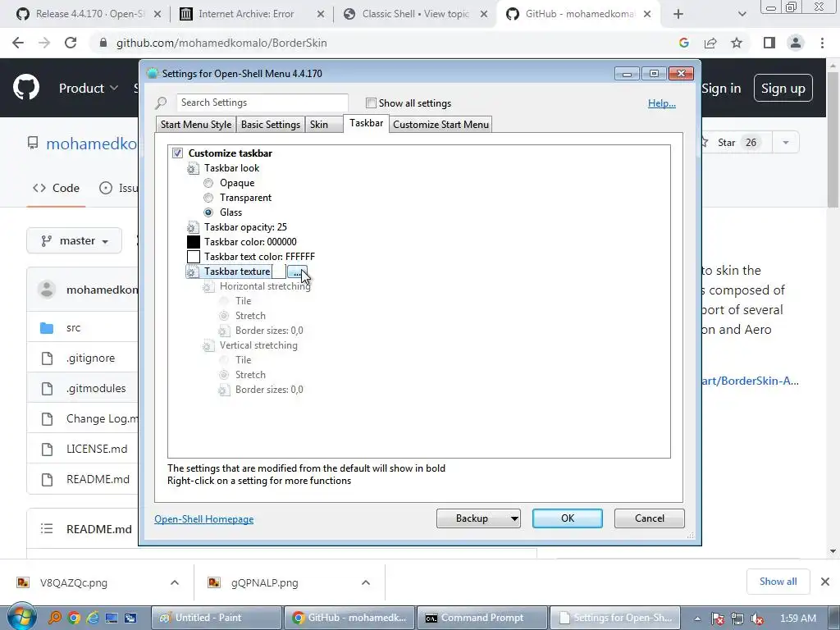840x630 pixels.
Task: Click the browser address bar URL
Action: click(x=221, y=43)
